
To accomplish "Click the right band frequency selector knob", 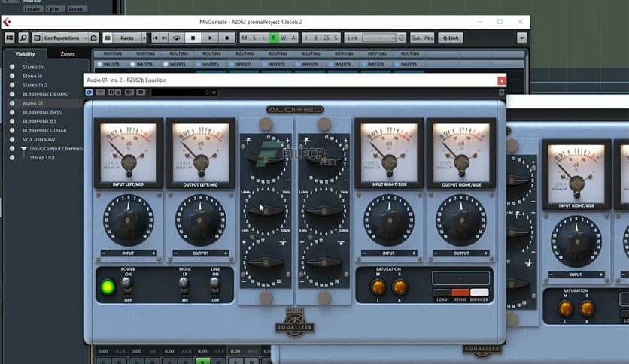I will coord(324,211).
